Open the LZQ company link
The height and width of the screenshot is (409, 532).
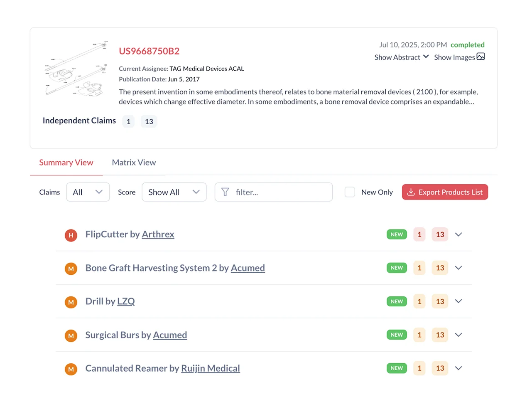point(126,301)
